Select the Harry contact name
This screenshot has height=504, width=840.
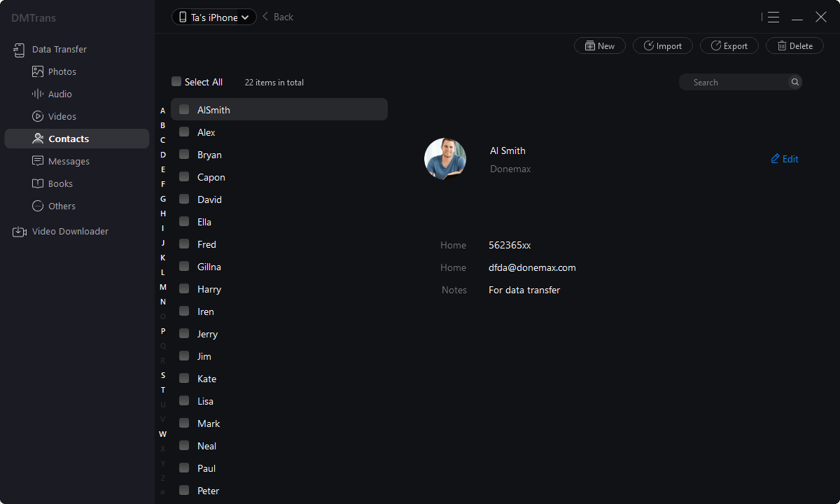point(209,289)
